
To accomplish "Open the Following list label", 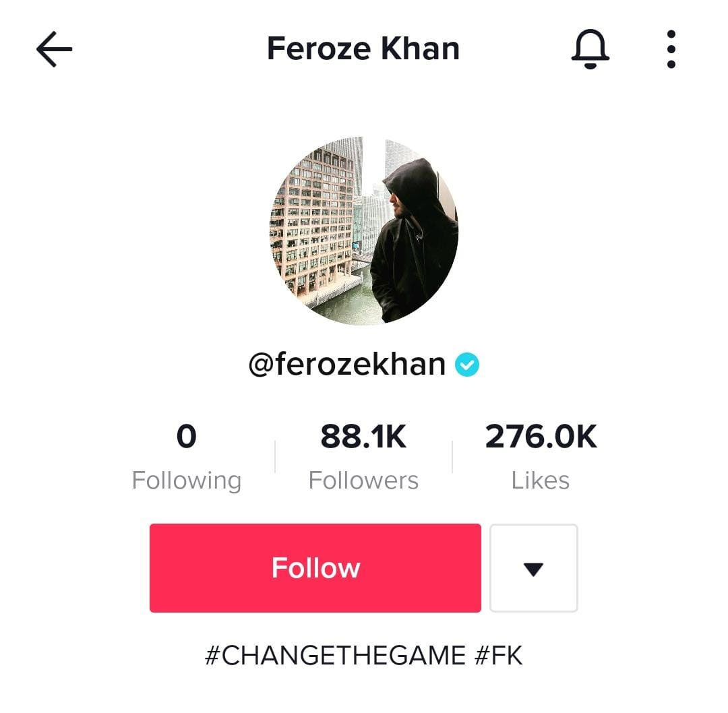I will pyautogui.click(x=187, y=481).
